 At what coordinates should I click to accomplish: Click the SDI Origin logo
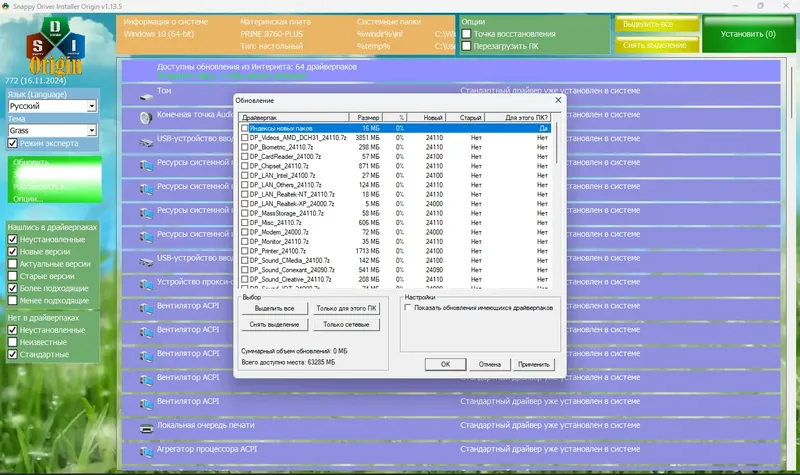(x=55, y=46)
